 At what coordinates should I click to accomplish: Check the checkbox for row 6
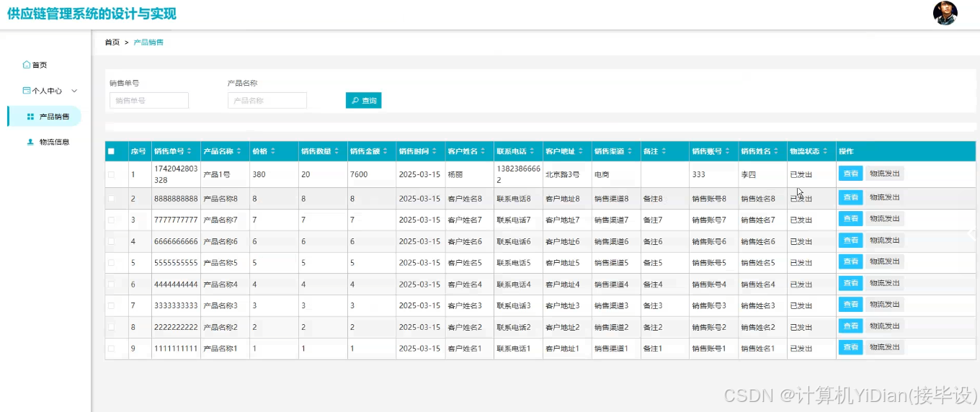pyautogui.click(x=111, y=285)
